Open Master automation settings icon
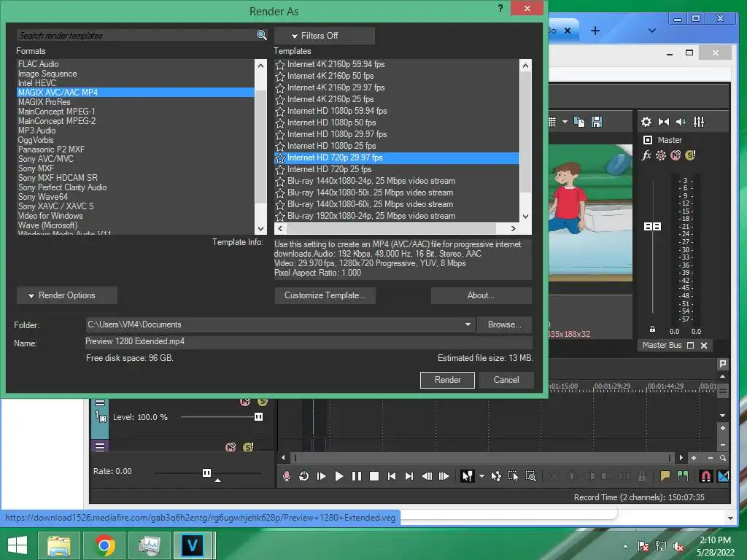Image resolution: width=747 pixels, height=560 pixels. click(661, 155)
